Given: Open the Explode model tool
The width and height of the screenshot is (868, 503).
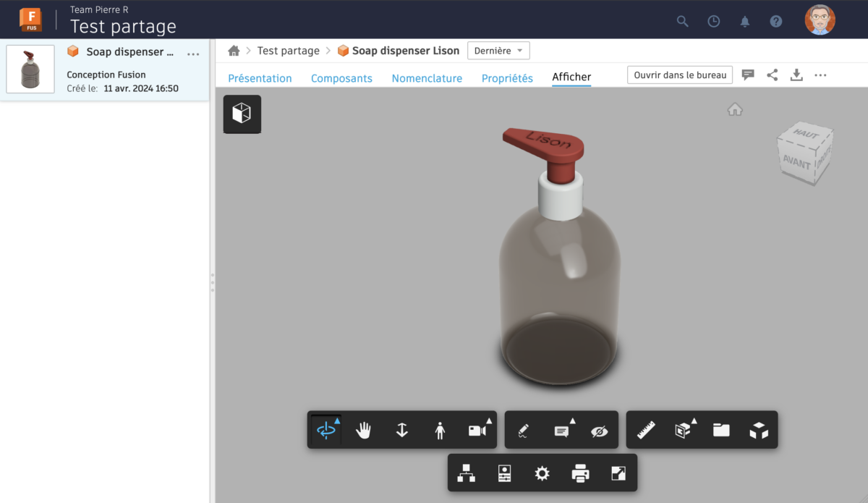Looking at the screenshot, I should coord(758,430).
